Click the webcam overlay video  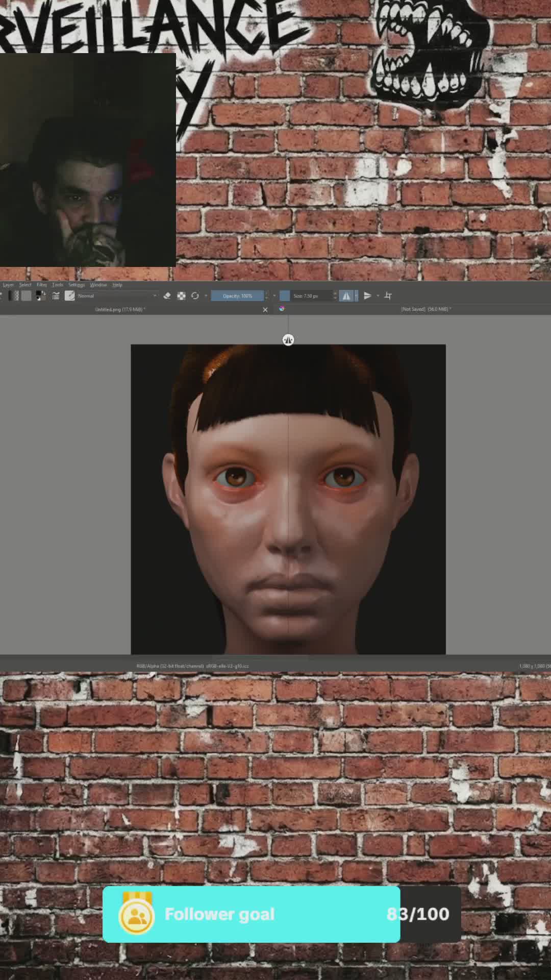click(88, 160)
